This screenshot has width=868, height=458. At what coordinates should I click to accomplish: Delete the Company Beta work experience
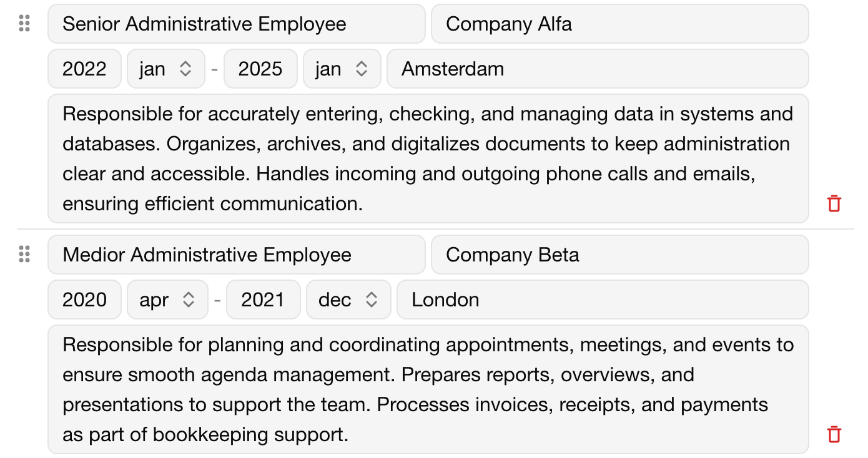click(x=834, y=434)
